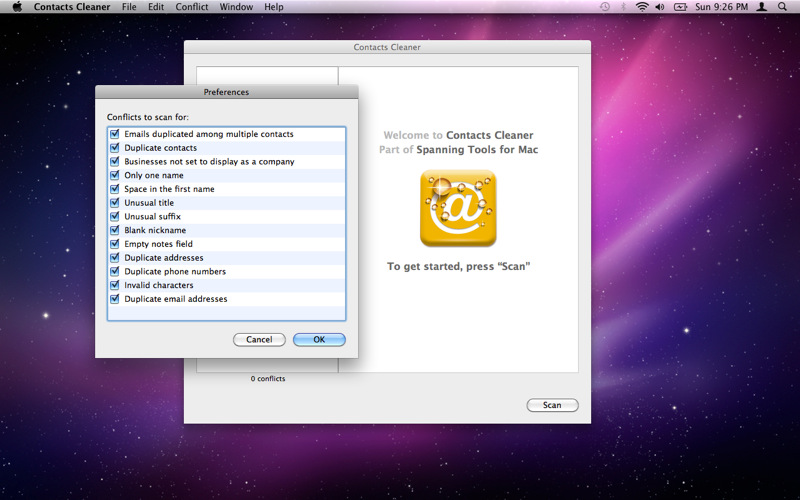Confirm preferences with the OK button

coord(319,339)
